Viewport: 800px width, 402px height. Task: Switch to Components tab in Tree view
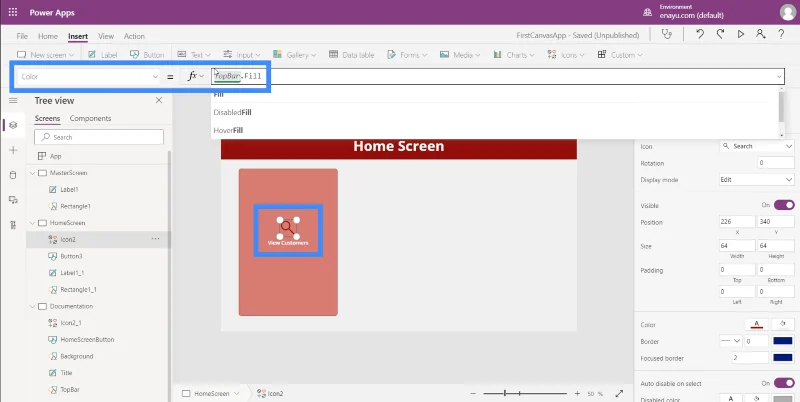(90, 118)
